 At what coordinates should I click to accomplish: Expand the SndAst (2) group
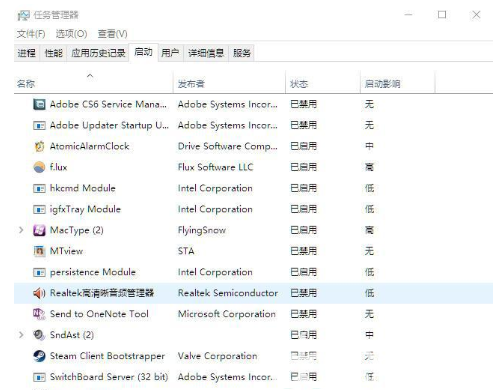click(x=21, y=335)
